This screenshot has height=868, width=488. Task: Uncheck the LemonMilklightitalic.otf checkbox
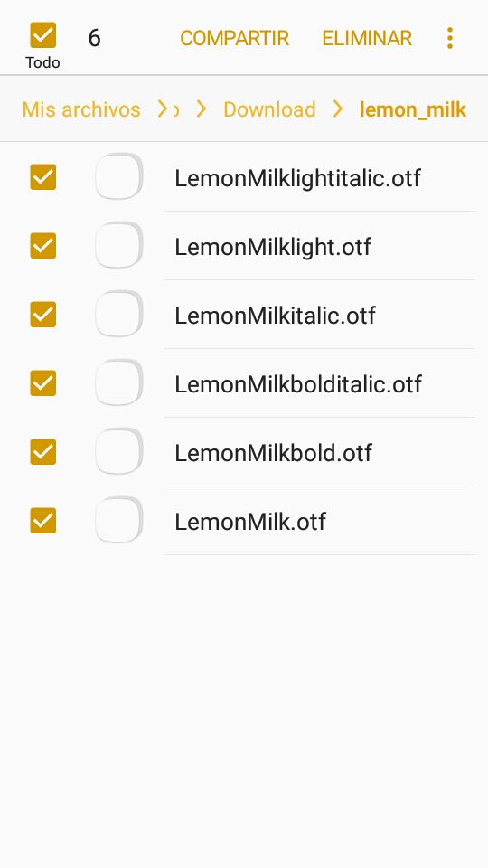click(x=43, y=177)
